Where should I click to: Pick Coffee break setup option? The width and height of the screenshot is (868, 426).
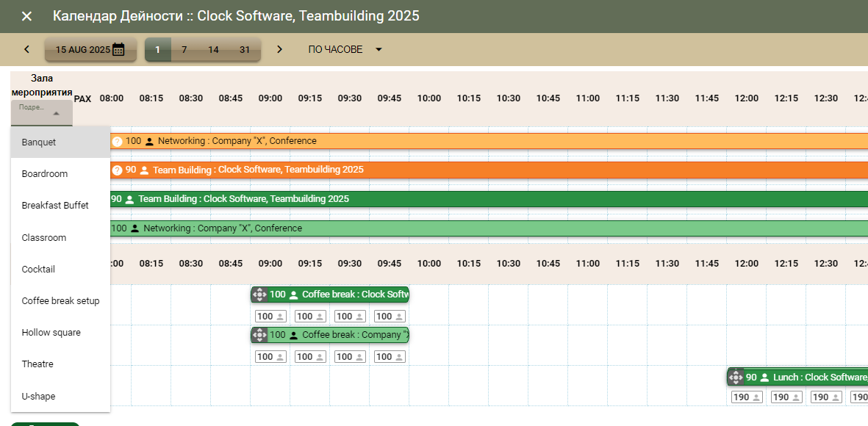coord(60,301)
